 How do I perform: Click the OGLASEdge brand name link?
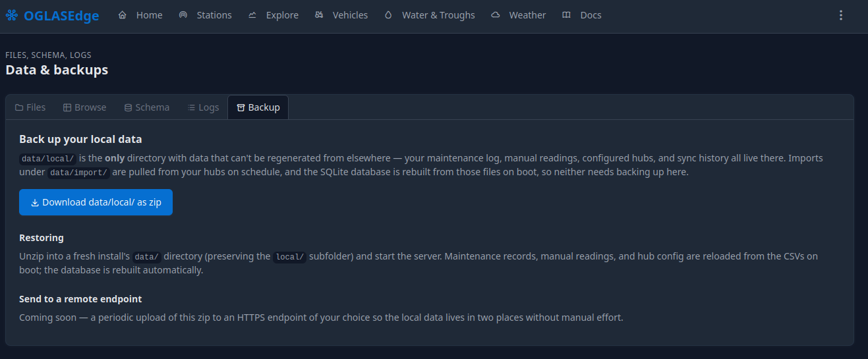click(61, 15)
